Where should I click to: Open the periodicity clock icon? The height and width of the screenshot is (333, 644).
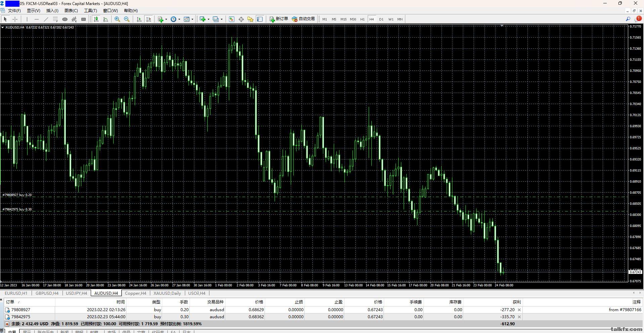(173, 19)
